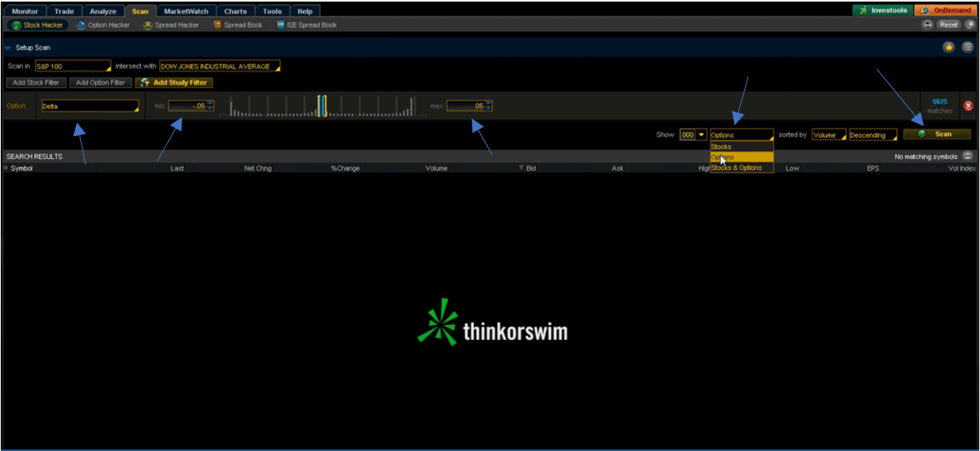Open the Spread Book subtab
The width and height of the screenshot is (980, 451).
pos(237,25)
